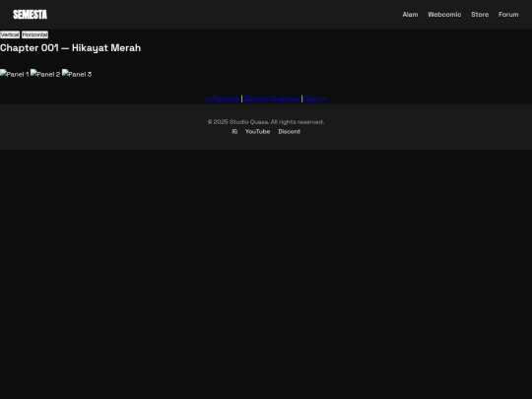Click the broken Panel 3 image
The height and width of the screenshot is (399, 532).
(x=77, y=74)
